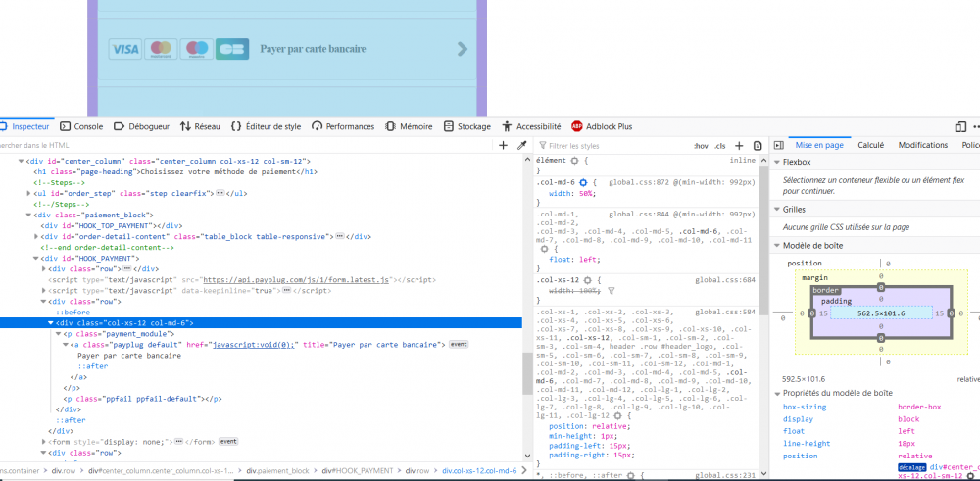
Task: Collapse the p payment_module node
Action: click(59, 334)
